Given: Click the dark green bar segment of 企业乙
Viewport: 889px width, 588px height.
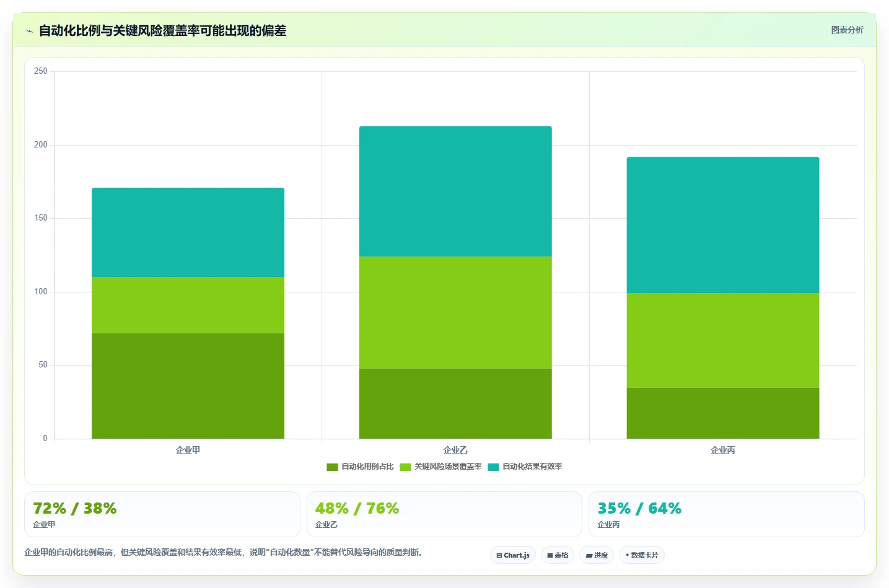Looking at the screenshot, I should tap(455, 403).
